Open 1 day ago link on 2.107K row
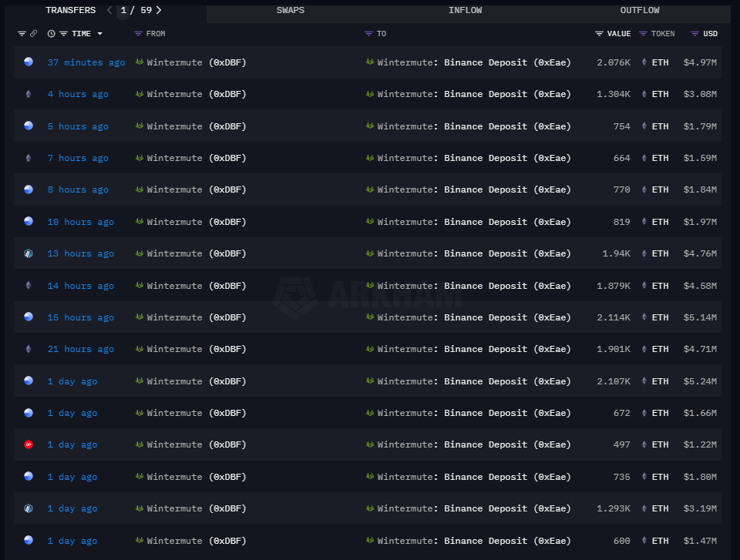The width and height of the screenshot is (740, 560). coord(72,381)
